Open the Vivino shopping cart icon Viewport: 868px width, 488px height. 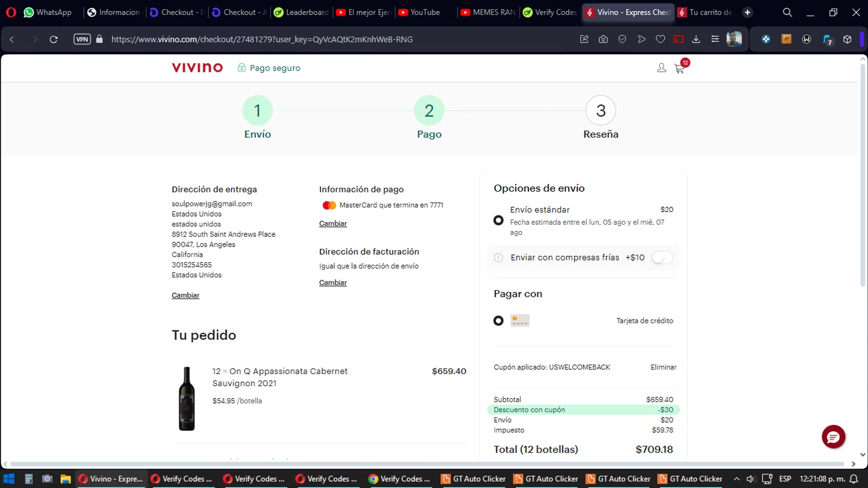click(679, 69)
